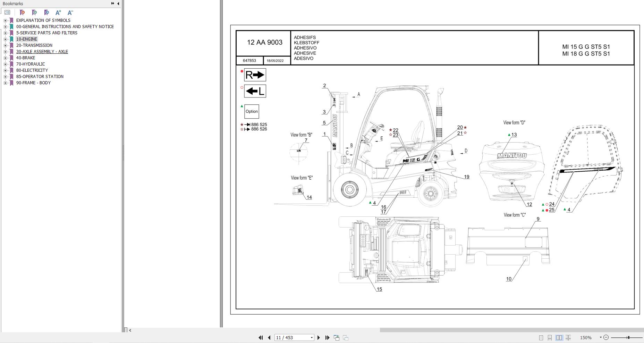This screenshot has height=343, width=644.
Task: Expand all bookmarks double-arrow icon
Action: (x=112, y=3)
